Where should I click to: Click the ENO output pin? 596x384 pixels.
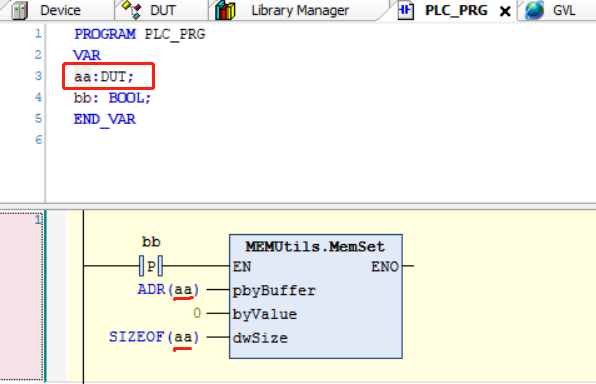point(385,267)
